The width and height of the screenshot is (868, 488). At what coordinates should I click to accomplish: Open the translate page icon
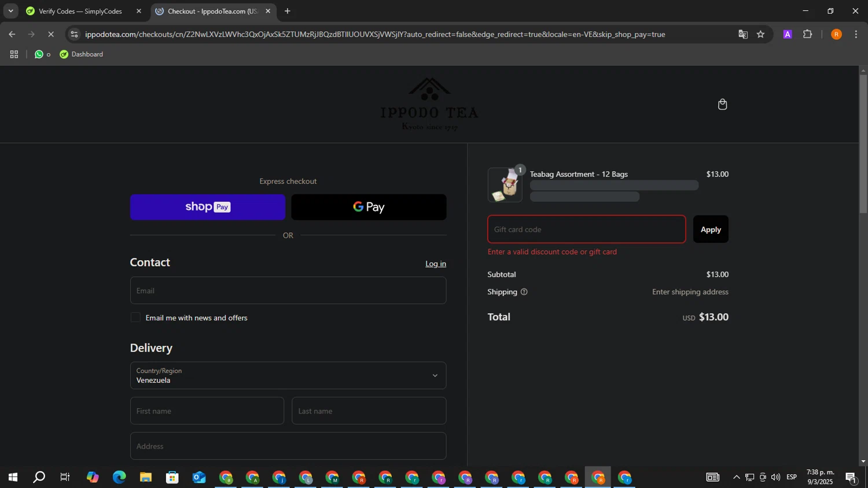(743, 34)
